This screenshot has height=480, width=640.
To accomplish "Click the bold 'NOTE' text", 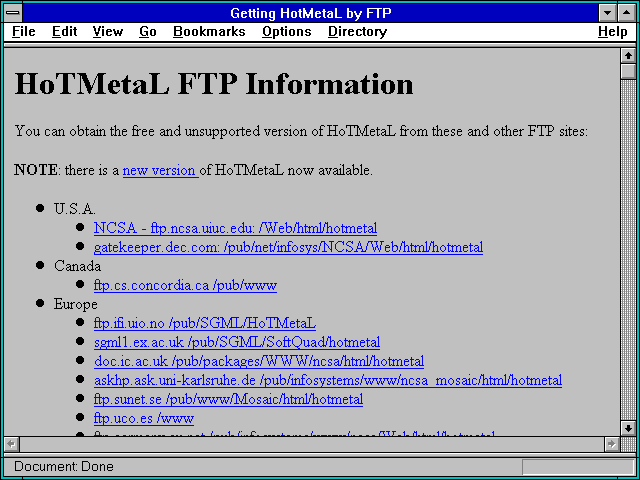I will click(x=36, y=170).
